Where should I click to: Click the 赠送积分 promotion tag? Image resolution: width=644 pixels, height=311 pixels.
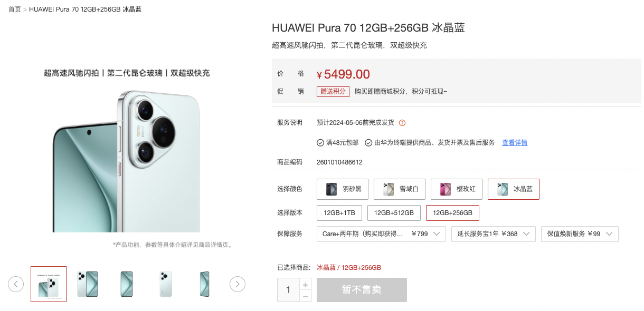(x=333, y=92)
